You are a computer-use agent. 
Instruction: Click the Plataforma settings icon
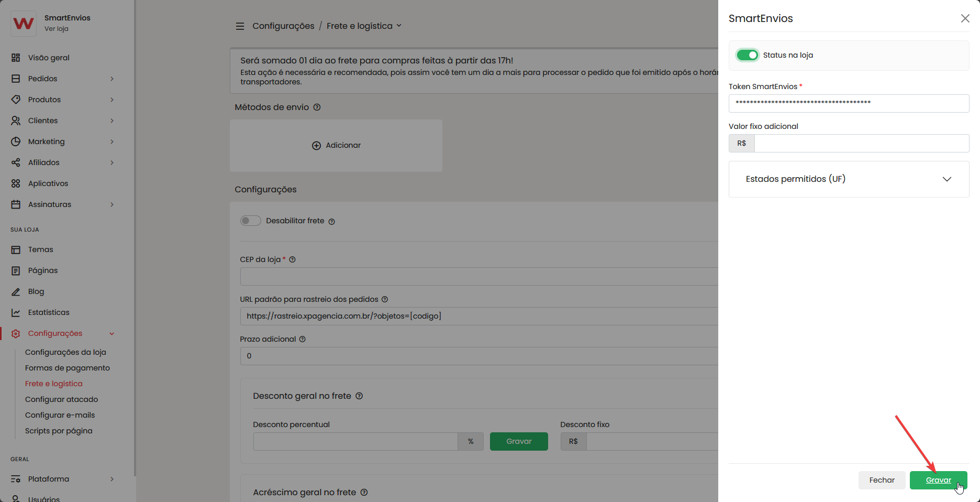[x=16, y=479]
